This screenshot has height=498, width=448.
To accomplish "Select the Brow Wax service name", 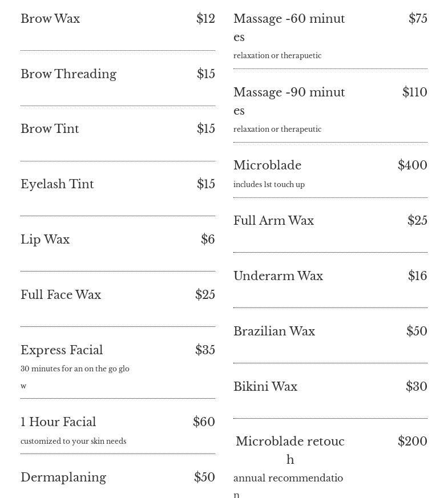I will tap(50, 18).
